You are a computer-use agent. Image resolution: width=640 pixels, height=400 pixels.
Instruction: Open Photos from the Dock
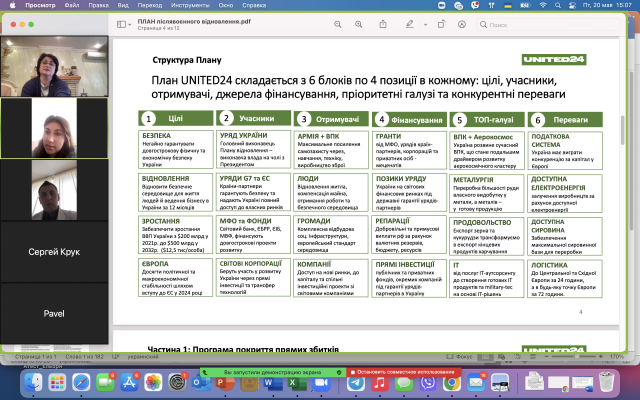tap(153, 382)
